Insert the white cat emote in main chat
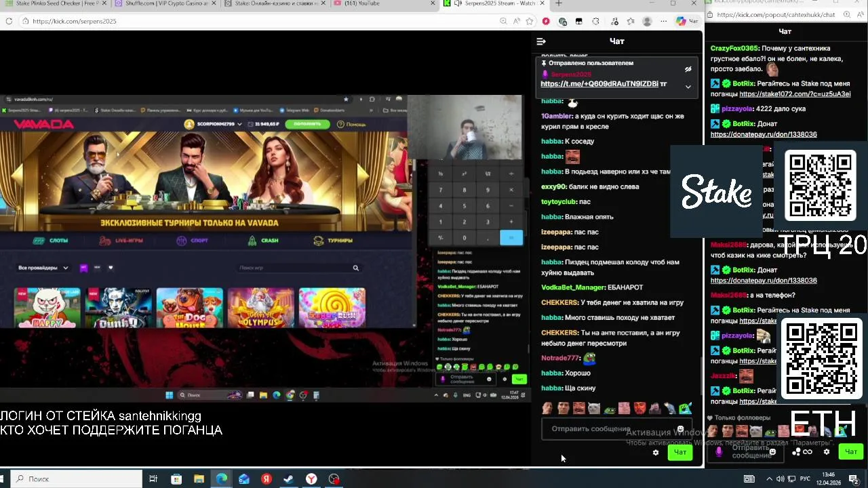The width and height of the screenshot is (868, 488). (594, 408)
